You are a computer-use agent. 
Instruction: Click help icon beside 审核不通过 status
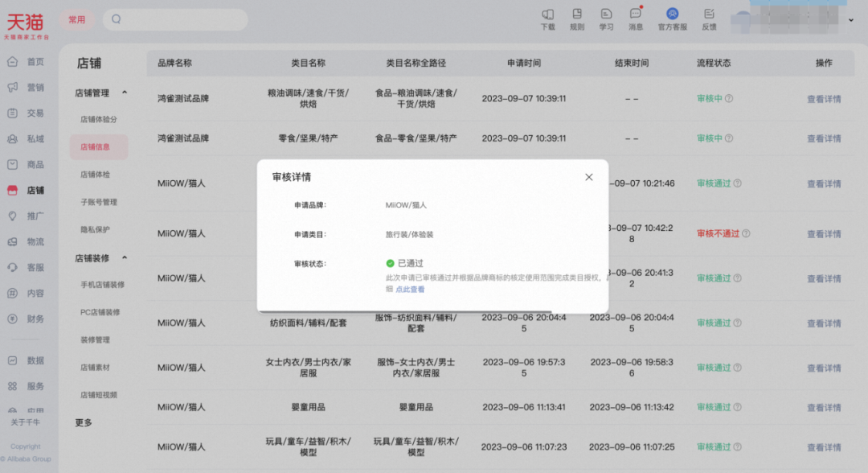[746, 234]
